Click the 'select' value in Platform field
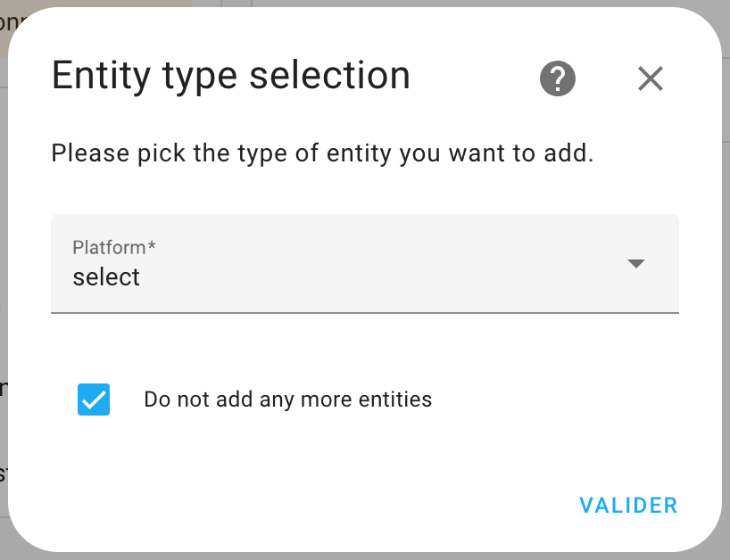 click(106, 277)
